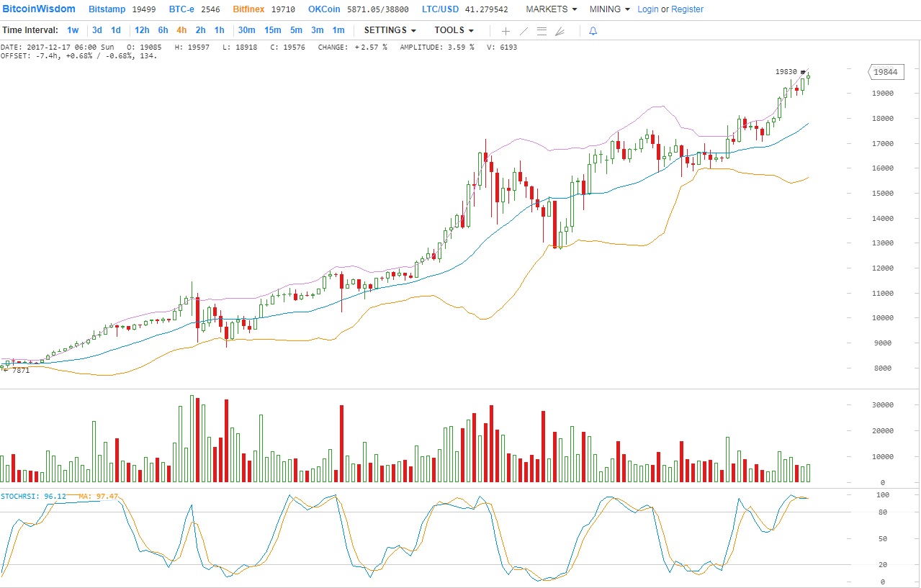
Task: Open the MARKETS dropdown menu
Action: (551, 9)
